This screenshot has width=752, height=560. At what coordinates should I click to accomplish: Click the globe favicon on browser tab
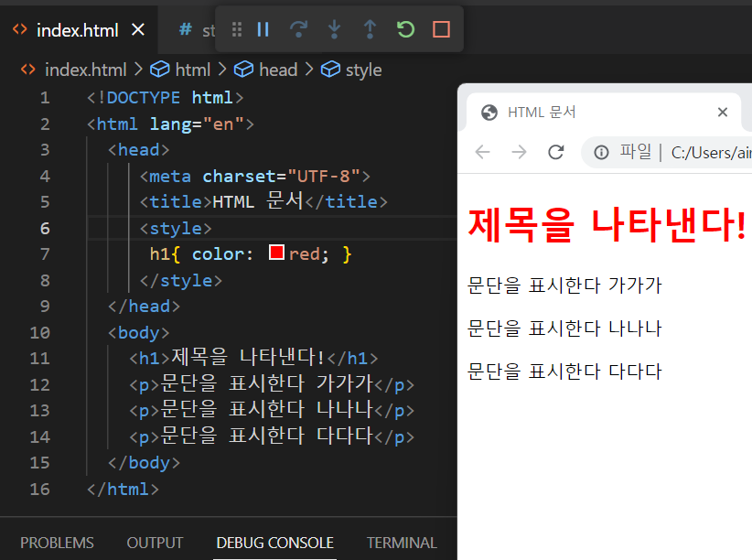(x=489, y=113)
